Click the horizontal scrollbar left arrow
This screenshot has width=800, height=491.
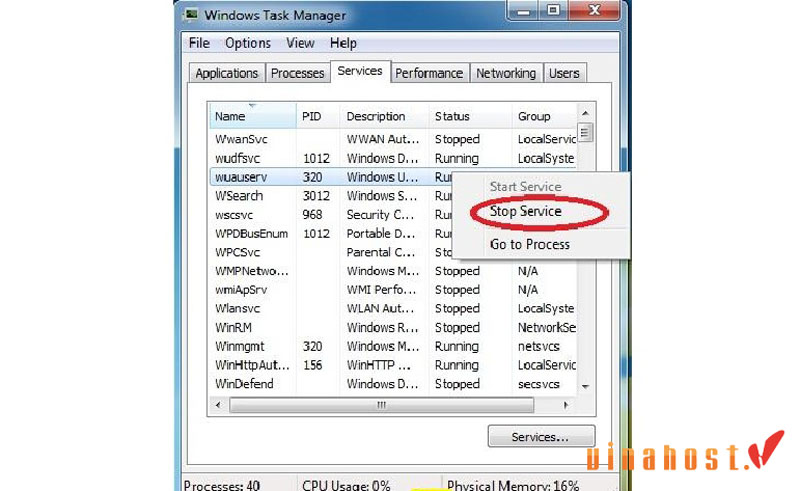tap(218, 405)
